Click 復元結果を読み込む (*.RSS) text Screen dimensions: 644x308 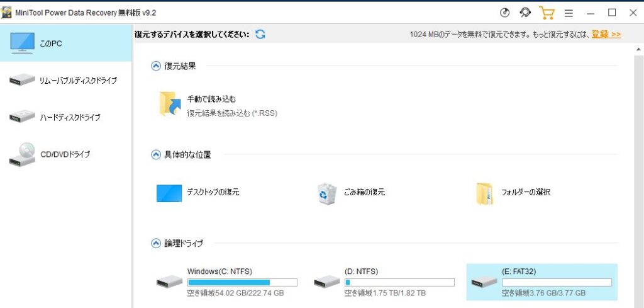click(x=232, y=113)
